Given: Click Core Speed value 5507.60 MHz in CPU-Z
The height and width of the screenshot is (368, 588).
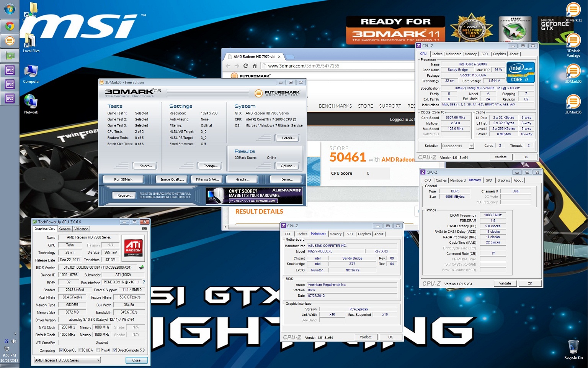Looking at the screenshot, I should coord(456,118).
